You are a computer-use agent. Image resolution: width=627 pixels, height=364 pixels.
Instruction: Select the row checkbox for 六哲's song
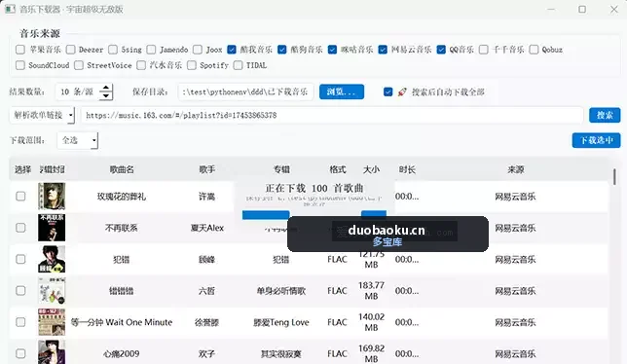point(20,290)
